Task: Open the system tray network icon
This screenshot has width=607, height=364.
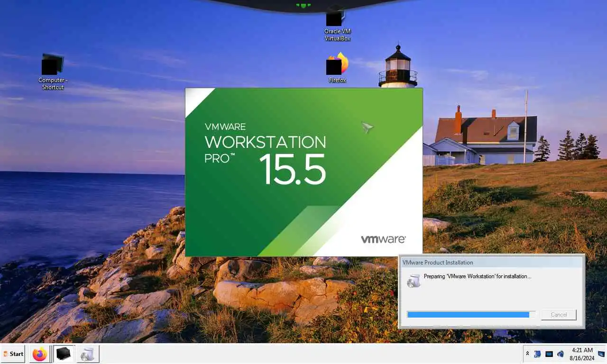Action: [x=537, y=354]
